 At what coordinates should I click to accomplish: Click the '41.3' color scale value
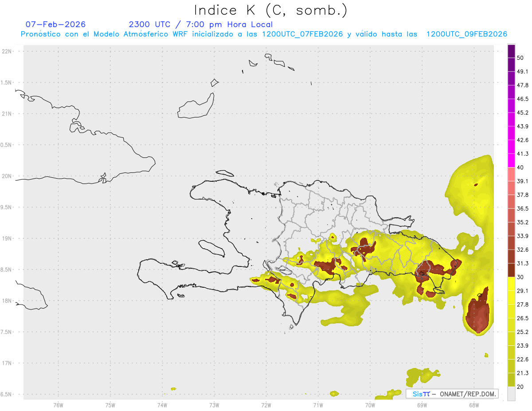tap(523, 154)
